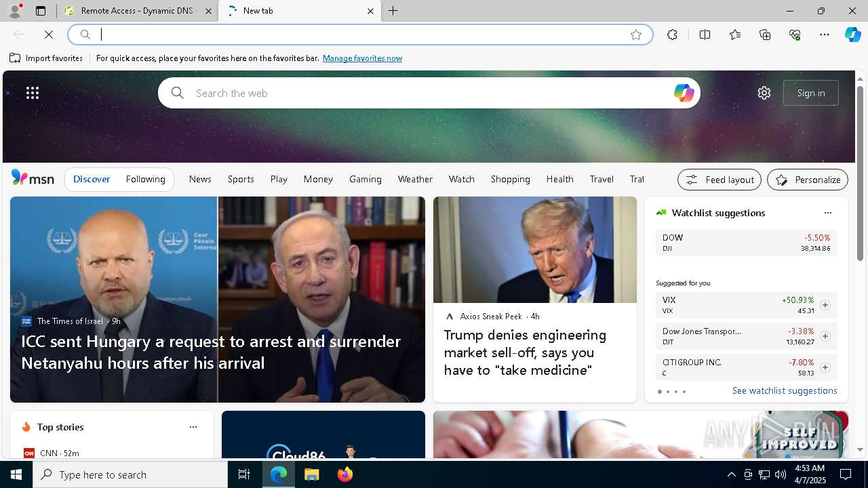Click the Search the web field
This screenshot has height=488, width=868.
tap(429, 93)
